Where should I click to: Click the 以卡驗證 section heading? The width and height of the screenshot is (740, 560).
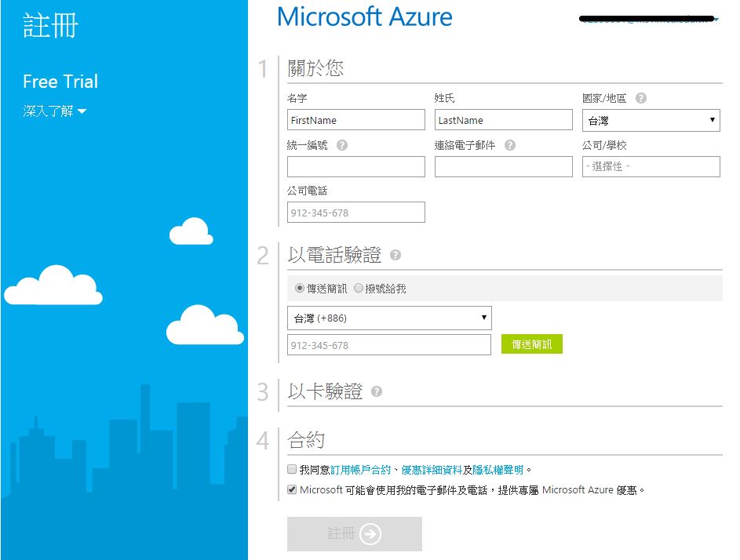pos(325,391)
